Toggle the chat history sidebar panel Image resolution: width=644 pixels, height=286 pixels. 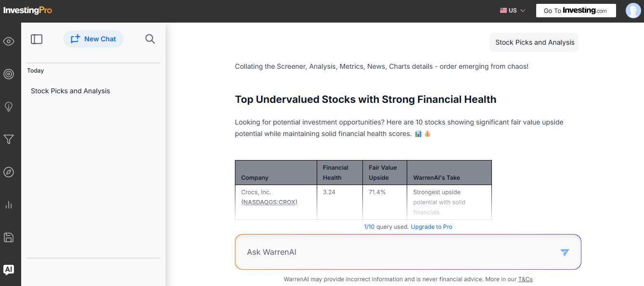click(x=37, y=39)
